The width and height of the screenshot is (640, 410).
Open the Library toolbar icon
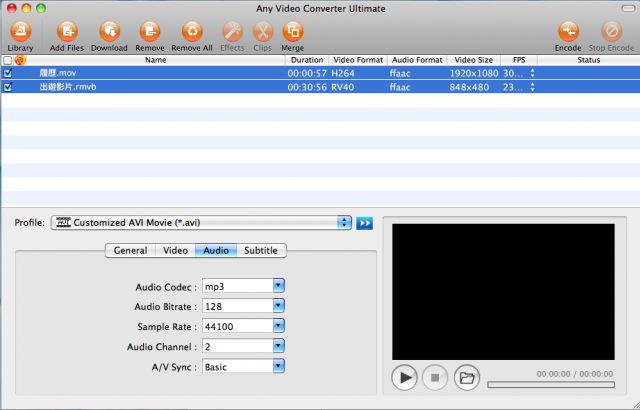[20, 32]
